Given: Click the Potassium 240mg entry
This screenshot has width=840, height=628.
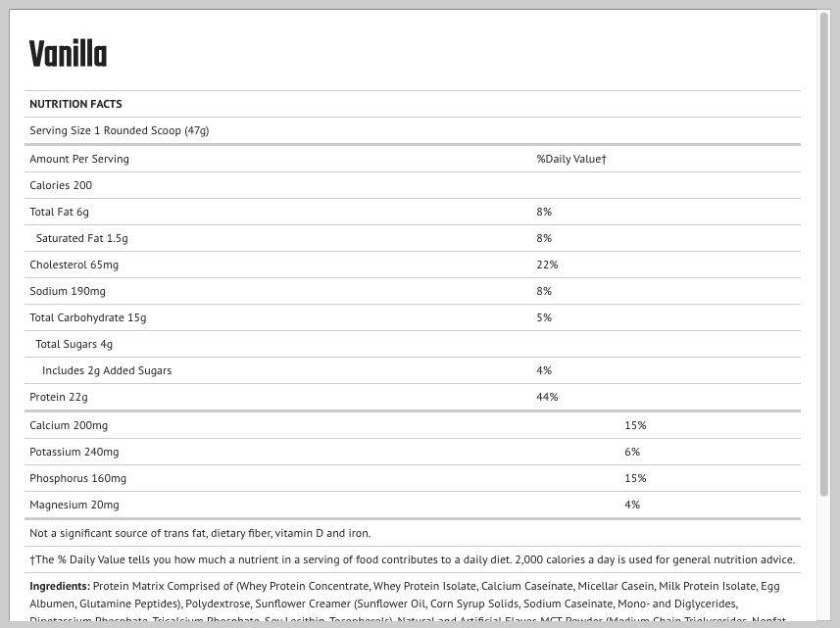Looking at the screenshot, I should point(74,452).
